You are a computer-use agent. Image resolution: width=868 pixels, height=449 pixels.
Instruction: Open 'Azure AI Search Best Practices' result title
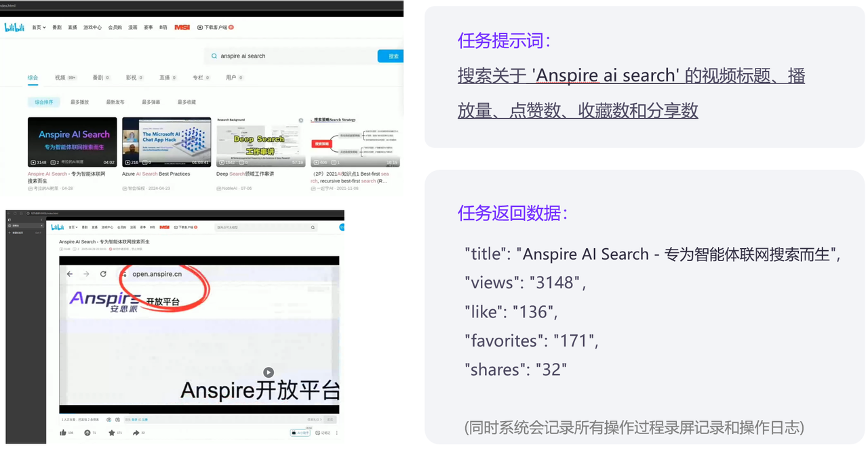(x=156, y=174)
